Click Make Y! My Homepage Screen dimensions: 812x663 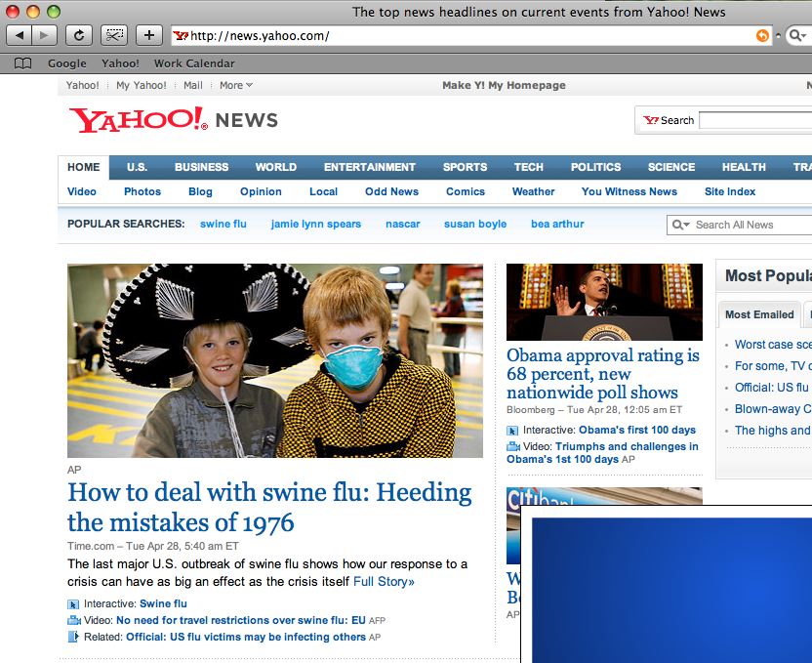pyautogui.click(x=504, y=85)
